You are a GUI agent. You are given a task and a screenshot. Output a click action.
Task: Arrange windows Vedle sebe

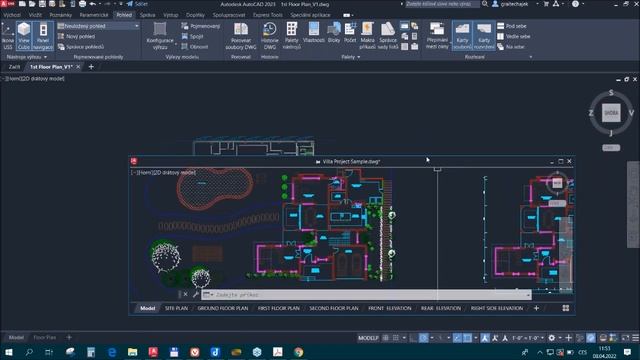pyautogui.click(x=513, y=36)
